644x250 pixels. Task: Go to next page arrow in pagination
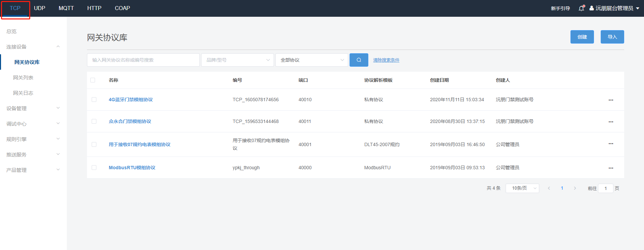tap(575, 188)
